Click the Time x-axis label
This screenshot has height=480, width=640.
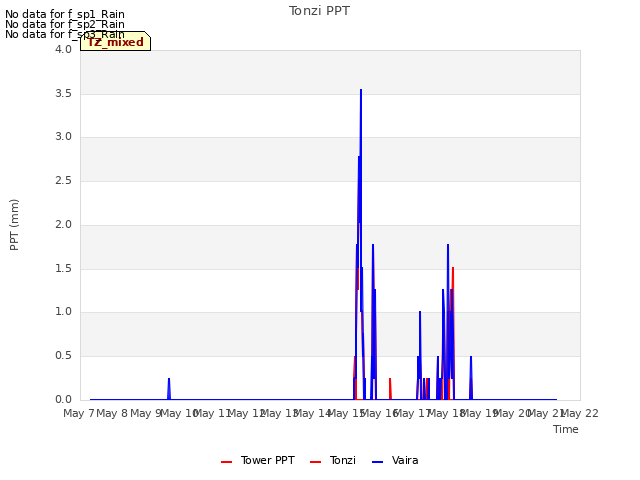coord(566,429)
